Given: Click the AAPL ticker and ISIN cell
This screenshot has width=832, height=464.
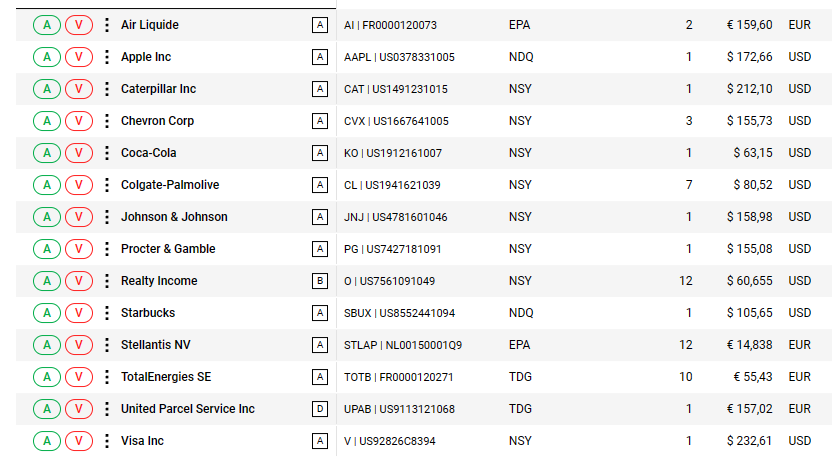Looking at the screenshot, I should point(399,57).
